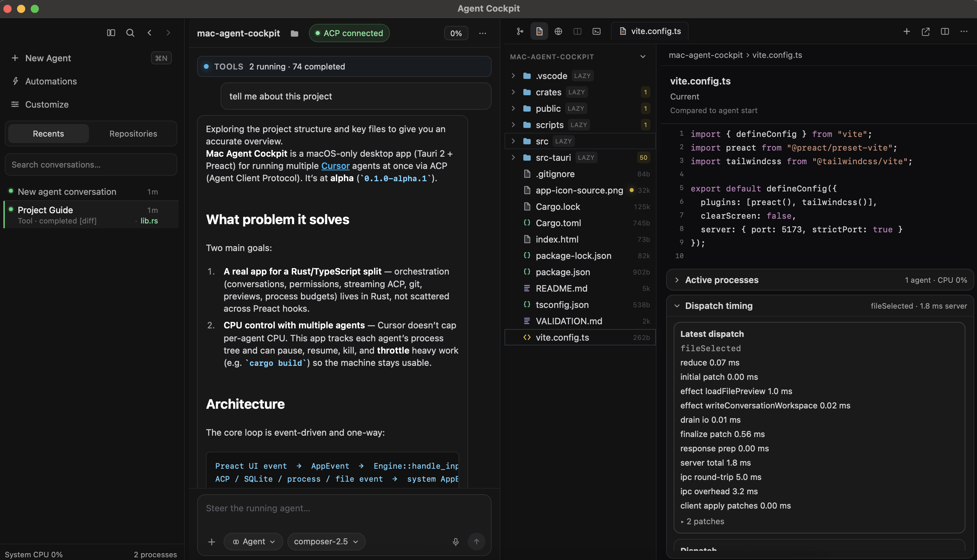Select the files panel icon
Image resolution: width=977 pixels, height=560 pixels.
(539, 31)
